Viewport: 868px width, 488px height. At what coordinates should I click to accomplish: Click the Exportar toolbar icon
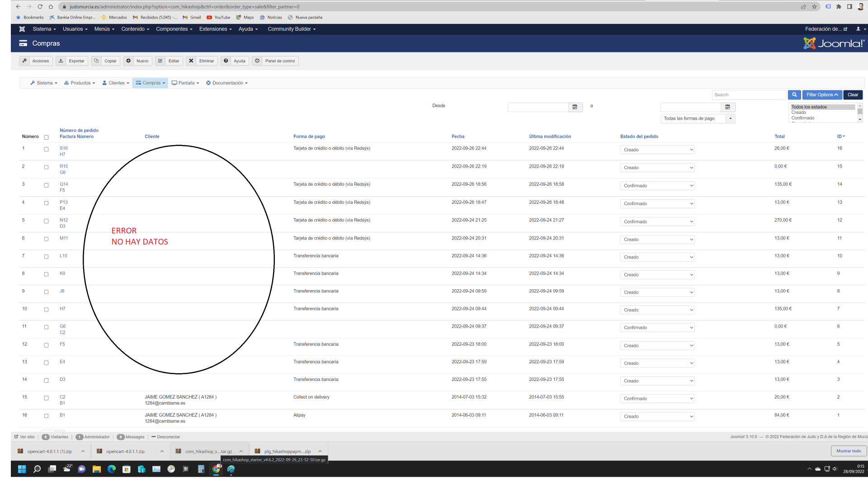tap(61, 61)
